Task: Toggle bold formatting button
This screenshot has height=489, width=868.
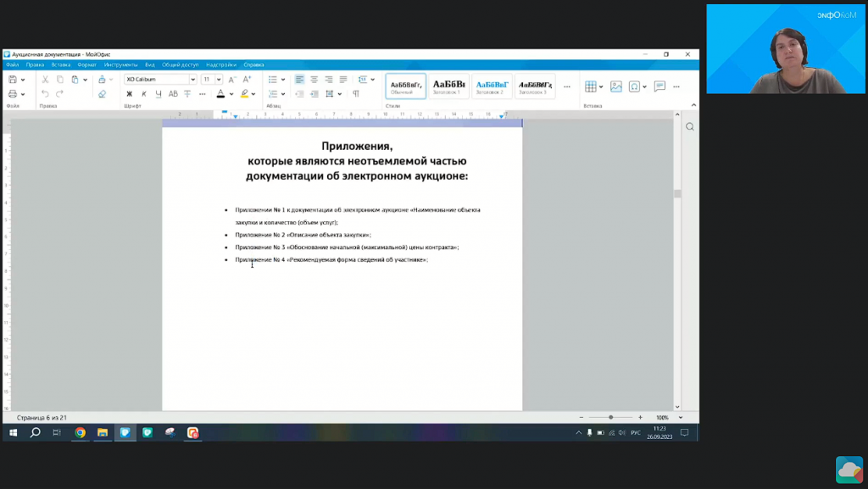Action: point(131,94)
